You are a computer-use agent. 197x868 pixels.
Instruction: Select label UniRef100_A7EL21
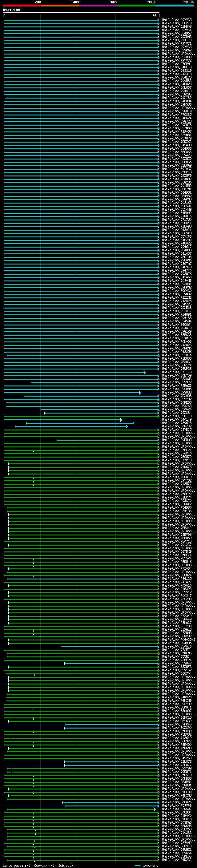tap(177, 450)
